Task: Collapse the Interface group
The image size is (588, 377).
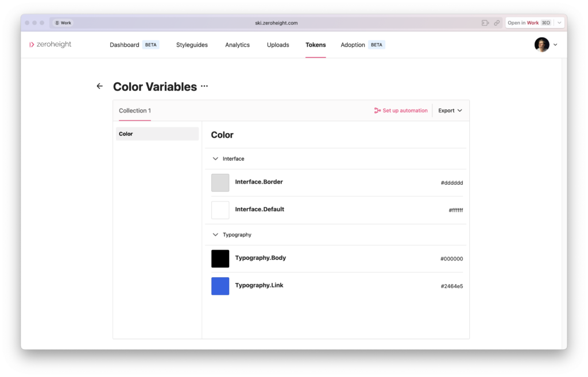Action: 215,159
